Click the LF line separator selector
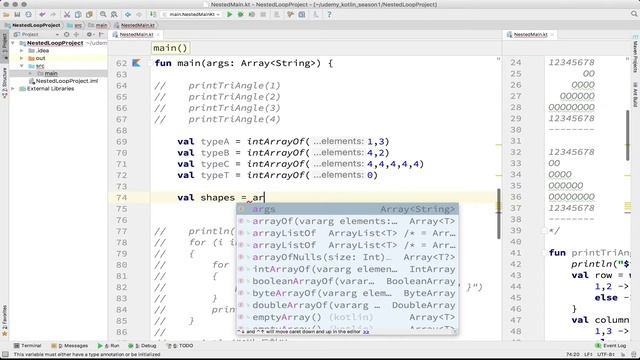The height and width of the screenshot is (360, 640). pos(589,354)
